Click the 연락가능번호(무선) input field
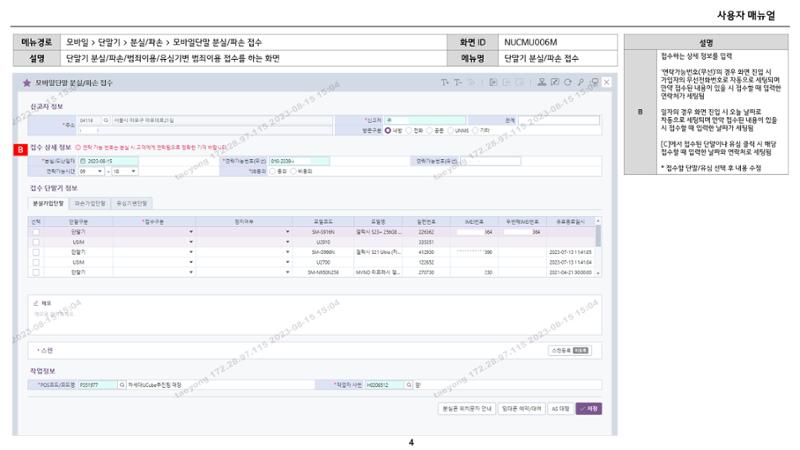Viewport: 800px width, 450px height. [x=299, y=161]
